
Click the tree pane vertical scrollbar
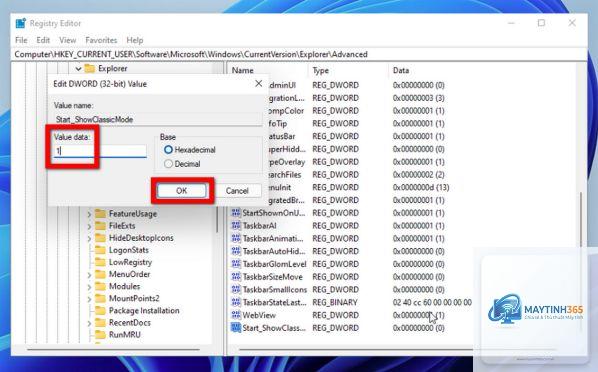click(x=217, y=219)
